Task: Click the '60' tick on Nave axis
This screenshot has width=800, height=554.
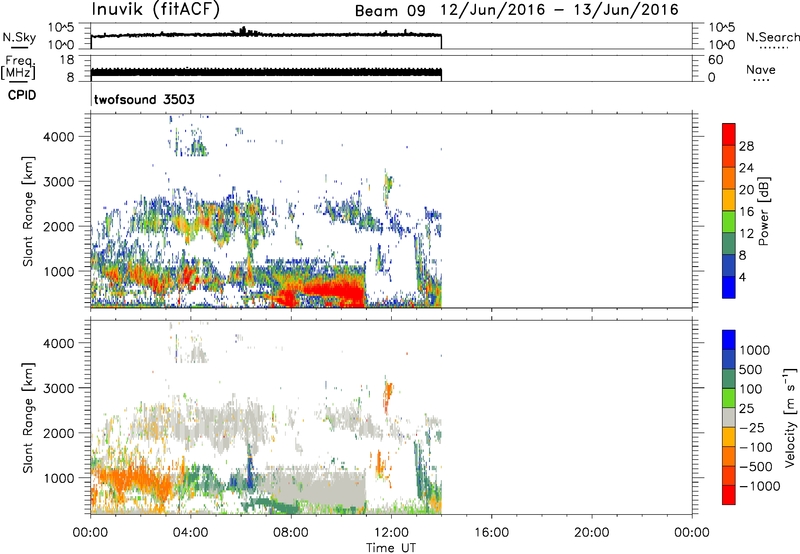Action: pyautogui.click(x=715, y=60)
